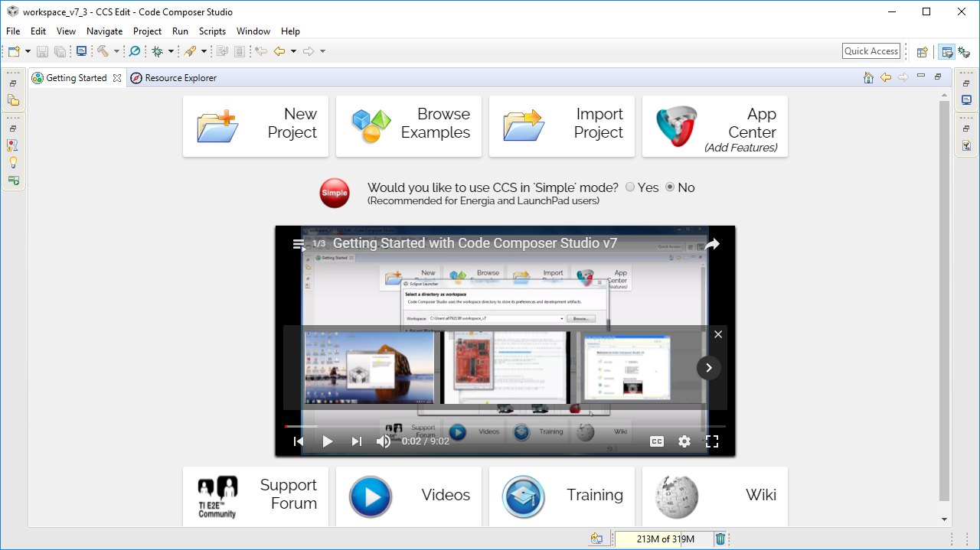This screenshot has width=980, height=550.
Task: Play the Getting Started video
Action: [328, 441]
